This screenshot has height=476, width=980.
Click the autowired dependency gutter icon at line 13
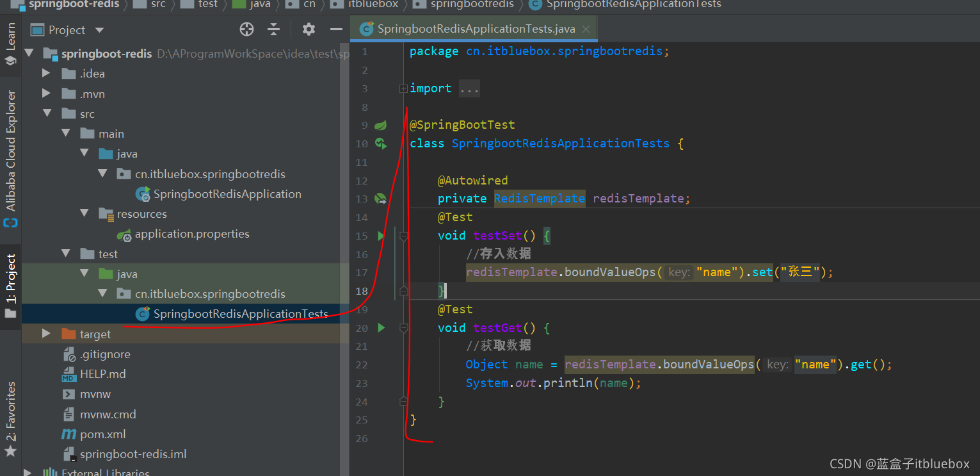click(381, 199)
